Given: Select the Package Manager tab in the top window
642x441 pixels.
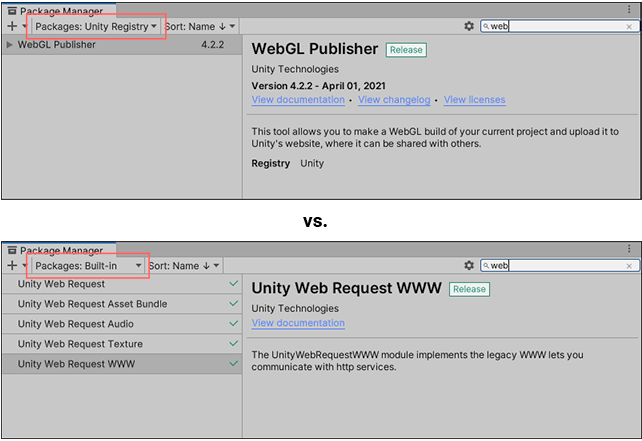Looking at the screenshot, I should tap(59, 11).
